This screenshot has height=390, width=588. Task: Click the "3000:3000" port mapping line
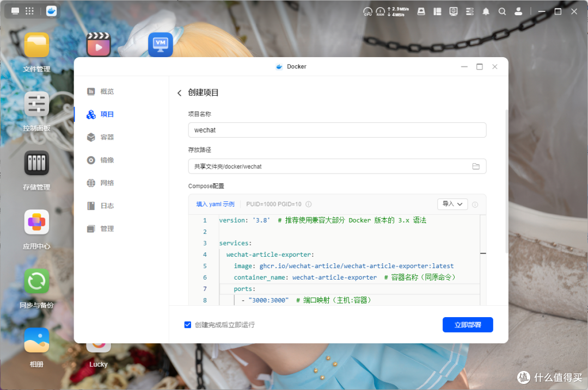(x=306, y=300)
